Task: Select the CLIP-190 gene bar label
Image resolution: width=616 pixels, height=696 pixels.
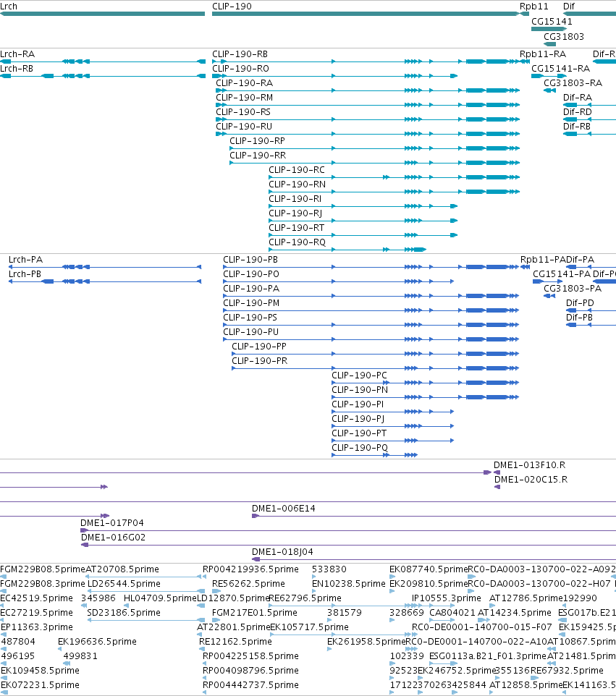Action: pyautogui.click(x=232, y=7)
